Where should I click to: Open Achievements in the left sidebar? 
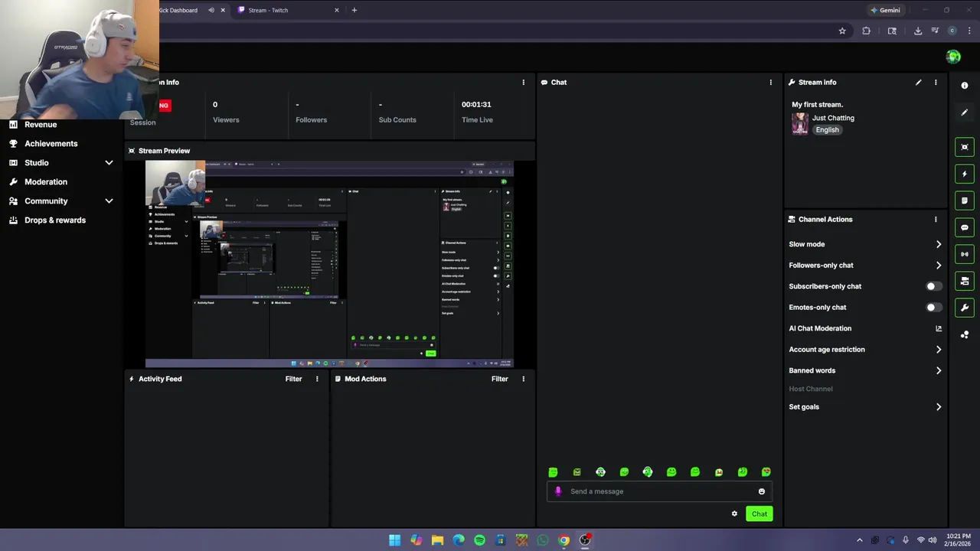pyautogui.click(x=51, y=143)
